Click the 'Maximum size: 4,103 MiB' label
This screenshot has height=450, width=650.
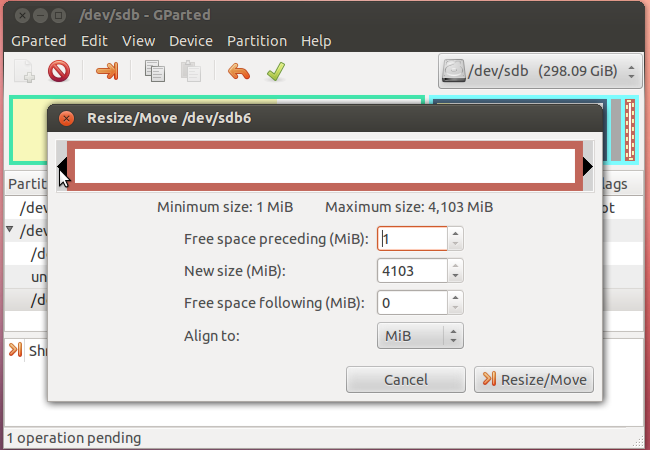(409, 207)
